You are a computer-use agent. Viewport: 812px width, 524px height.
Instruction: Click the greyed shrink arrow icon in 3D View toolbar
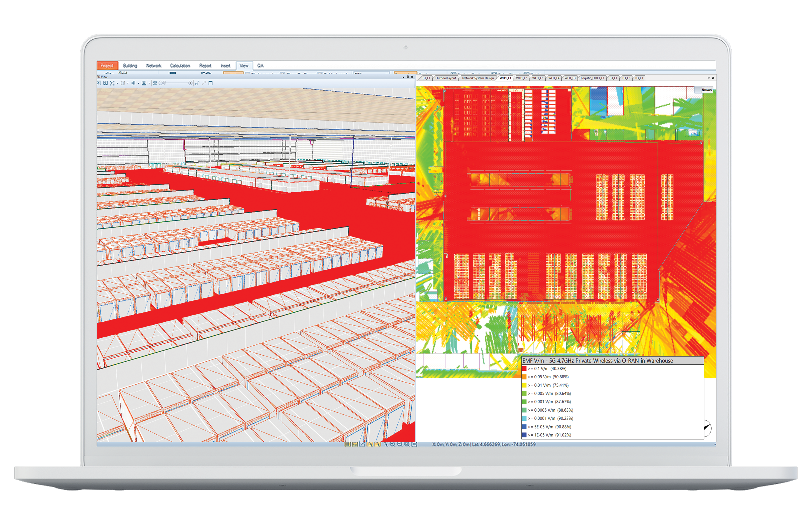204,83
